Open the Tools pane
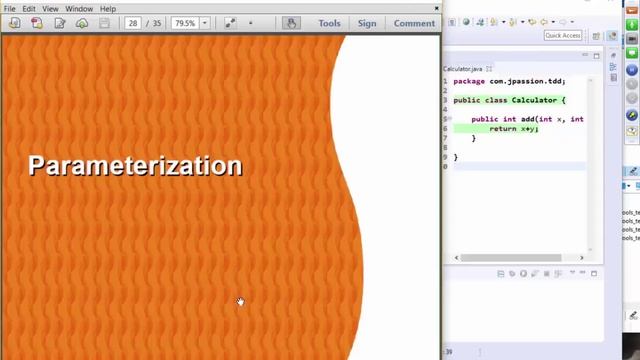640x360 pixels. [329, 23]
